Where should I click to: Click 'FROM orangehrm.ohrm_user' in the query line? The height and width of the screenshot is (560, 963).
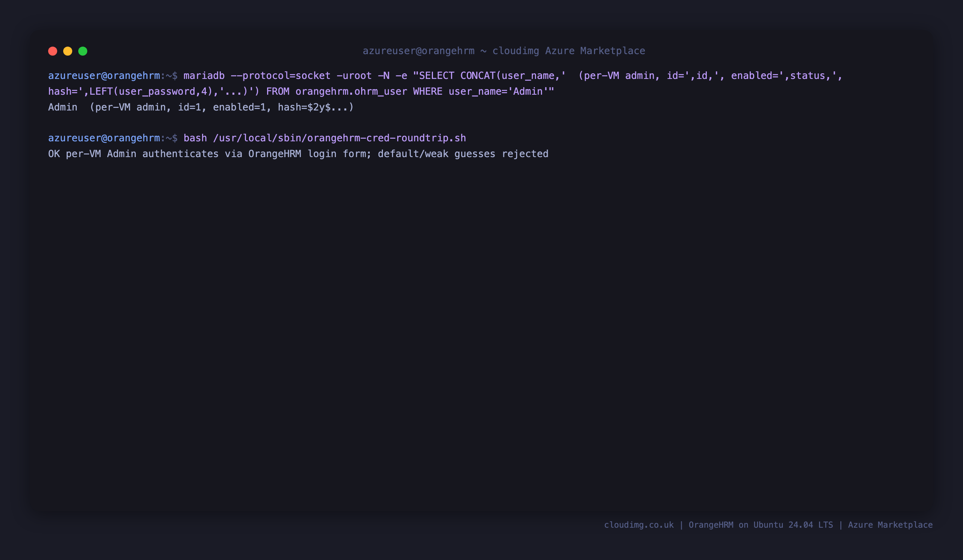336,92
